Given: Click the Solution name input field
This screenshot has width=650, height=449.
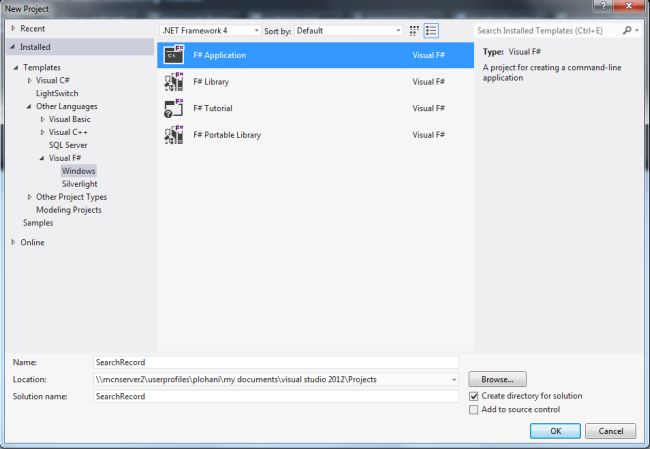Looking at the screenshot, I should coord(276,396).
